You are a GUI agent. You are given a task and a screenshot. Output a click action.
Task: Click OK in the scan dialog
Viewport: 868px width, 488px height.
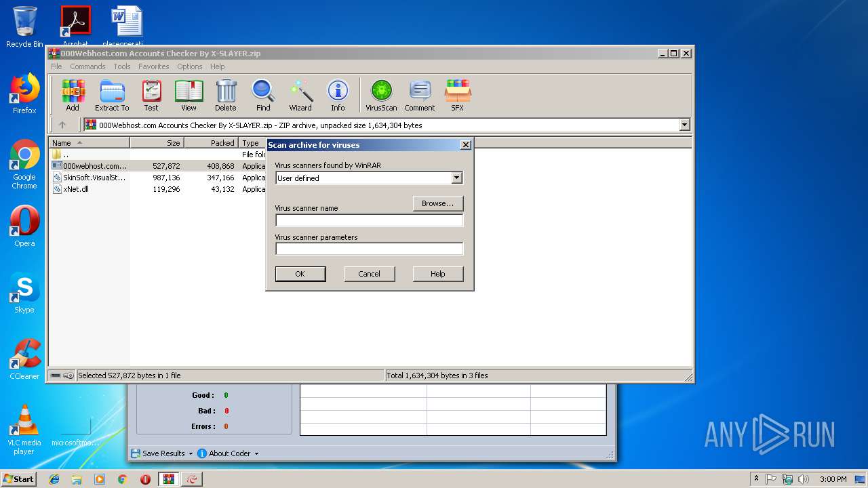(x=300, y=274)
